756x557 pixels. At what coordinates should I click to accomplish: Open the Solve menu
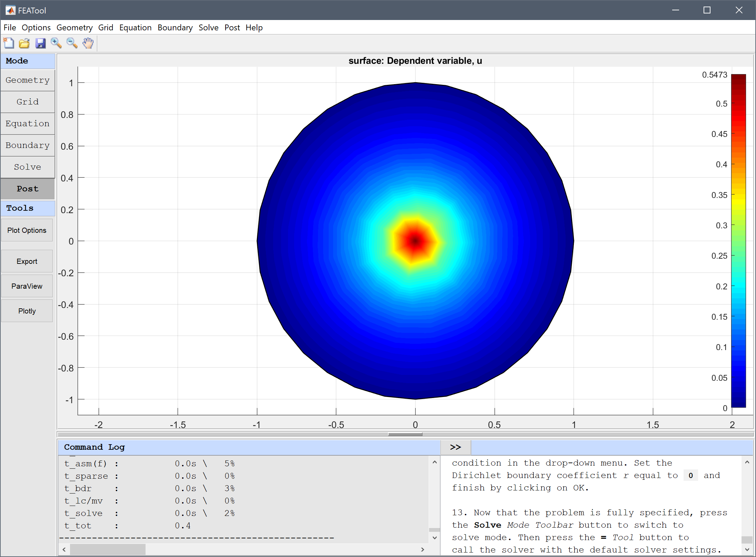208,28
